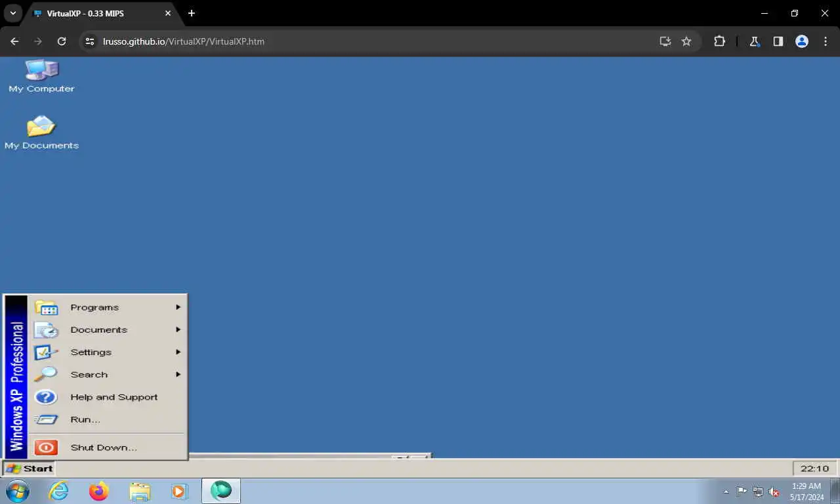
Task: Open Internet Explorer from the Windows taskbar
Action: [59, 491]
